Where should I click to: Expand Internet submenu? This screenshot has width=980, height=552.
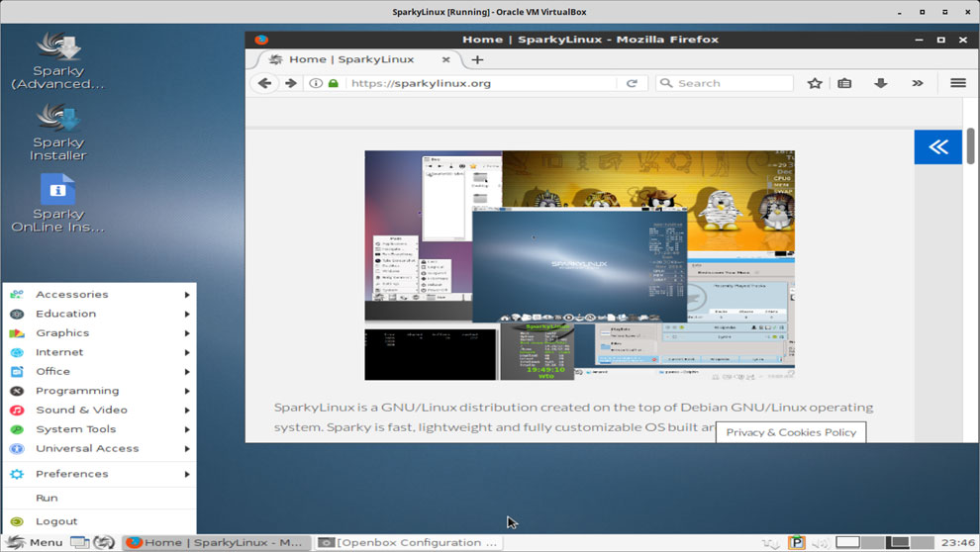click(x=100, y=352)
